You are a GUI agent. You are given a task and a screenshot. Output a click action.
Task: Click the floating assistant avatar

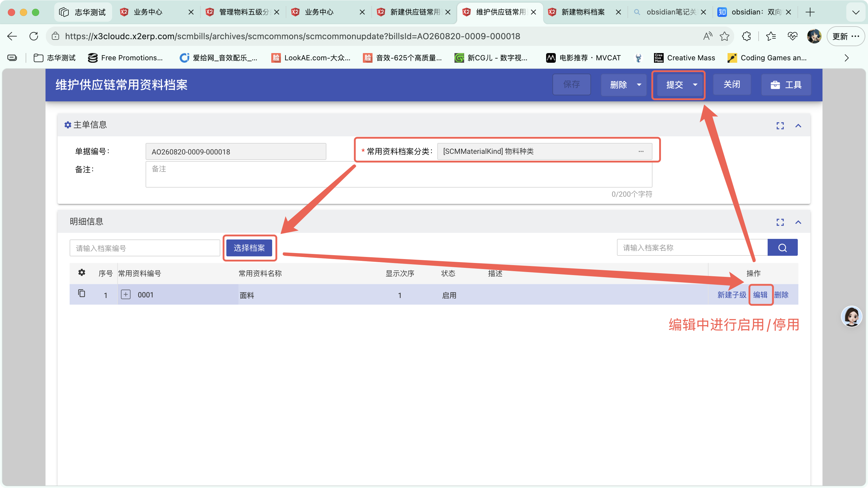point(851,316)
